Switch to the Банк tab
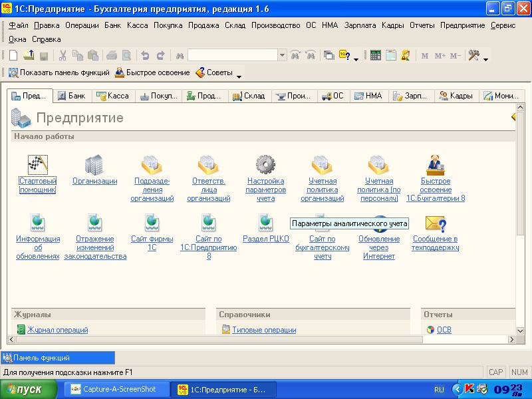This screenshot has width=532, height=399. pyautogui.click(x=72, y=96)
